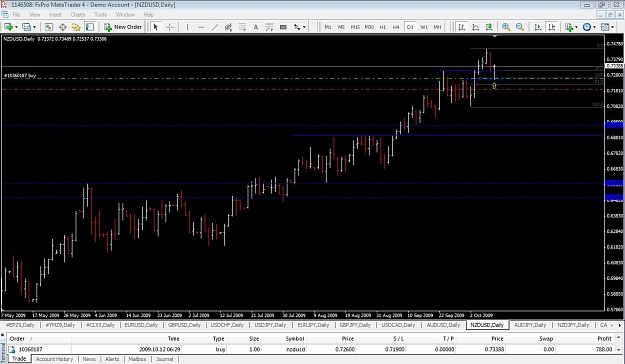
Task: Set chart type to Line Chart
Action: [476, 27]
